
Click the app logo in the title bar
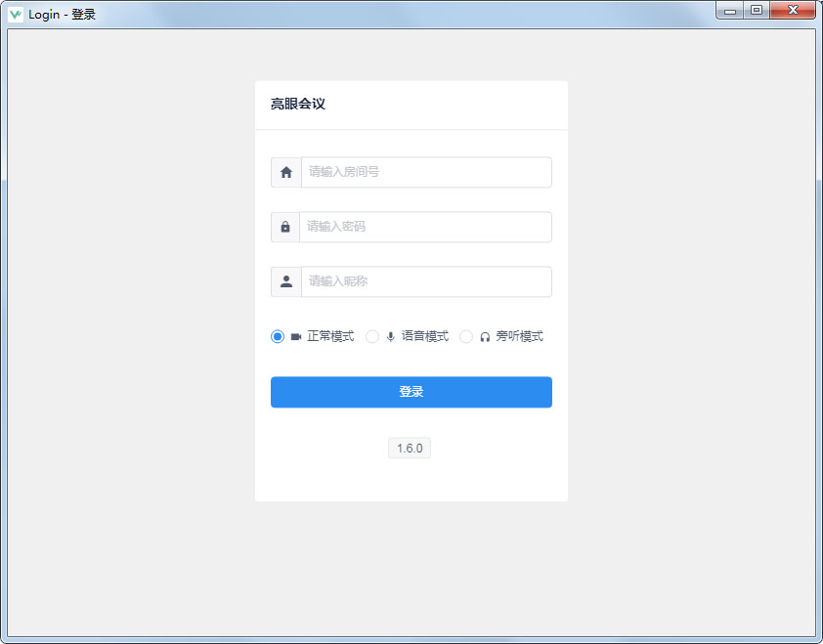(x=16, y=14)
